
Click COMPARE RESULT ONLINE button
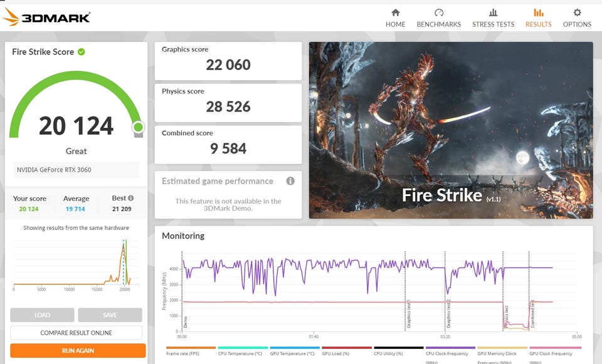(x=76, y=333)
